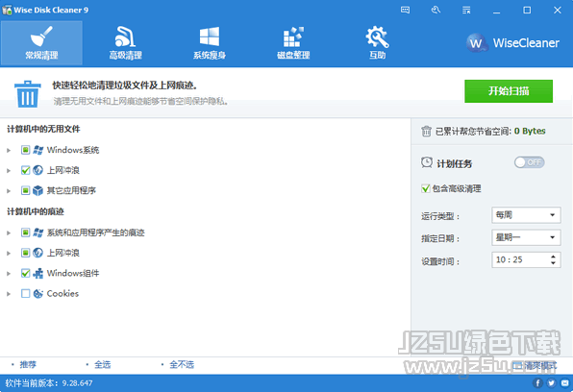Screen dimensions: 573x392
Task: Uncheck 包含高级清理 checkbox
Action: [x=425, y=189]
